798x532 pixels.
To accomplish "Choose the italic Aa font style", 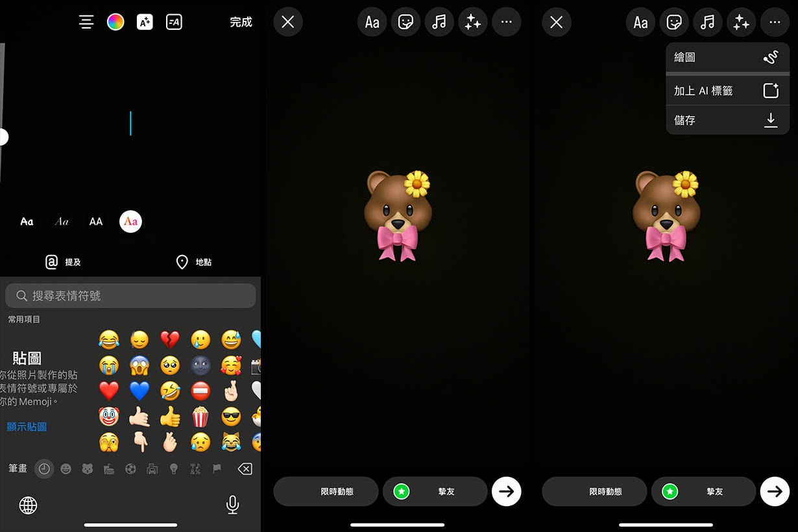I will click(62, 222).
